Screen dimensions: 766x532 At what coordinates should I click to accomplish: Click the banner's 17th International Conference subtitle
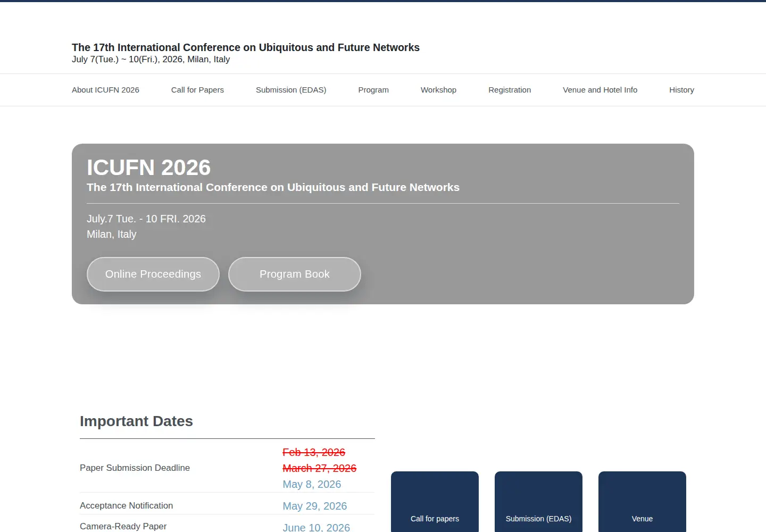click(x=273, y=187)
